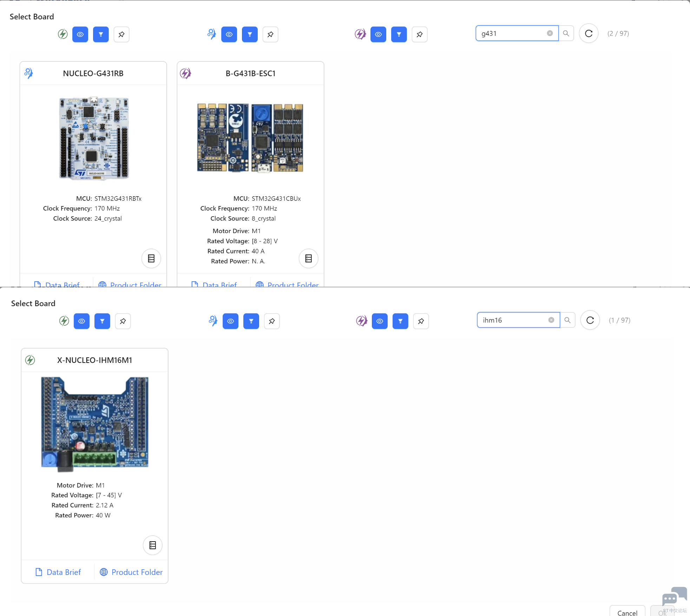690x616 pixels.
Task: Select the NUCLEO-G431RB card title
Action: [93, 73]
